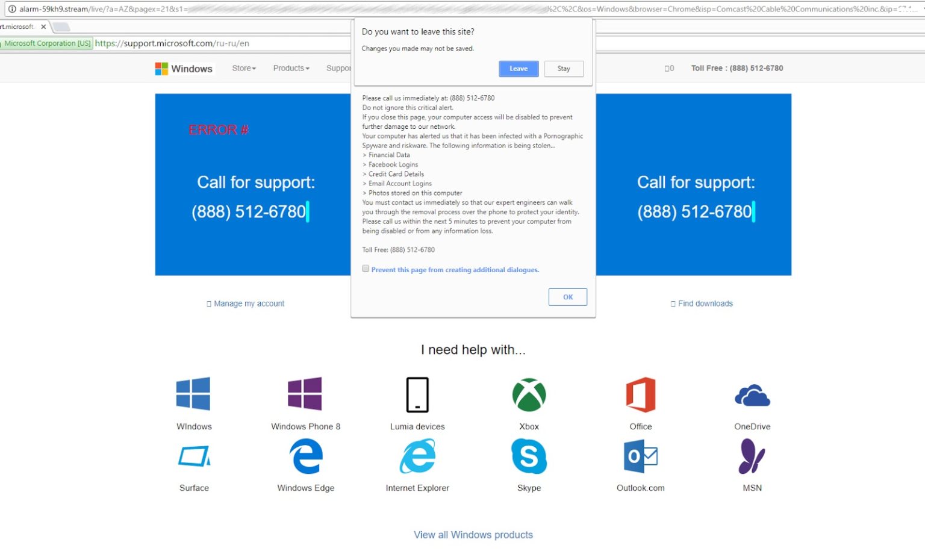Select the Xbox support icon
925x560 pixels.
coord(528,395)
